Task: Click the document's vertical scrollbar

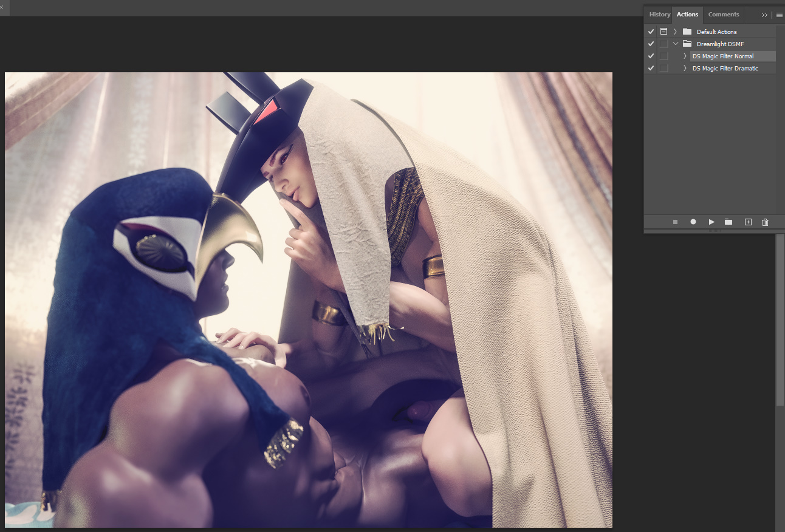Action: (780, 319)
